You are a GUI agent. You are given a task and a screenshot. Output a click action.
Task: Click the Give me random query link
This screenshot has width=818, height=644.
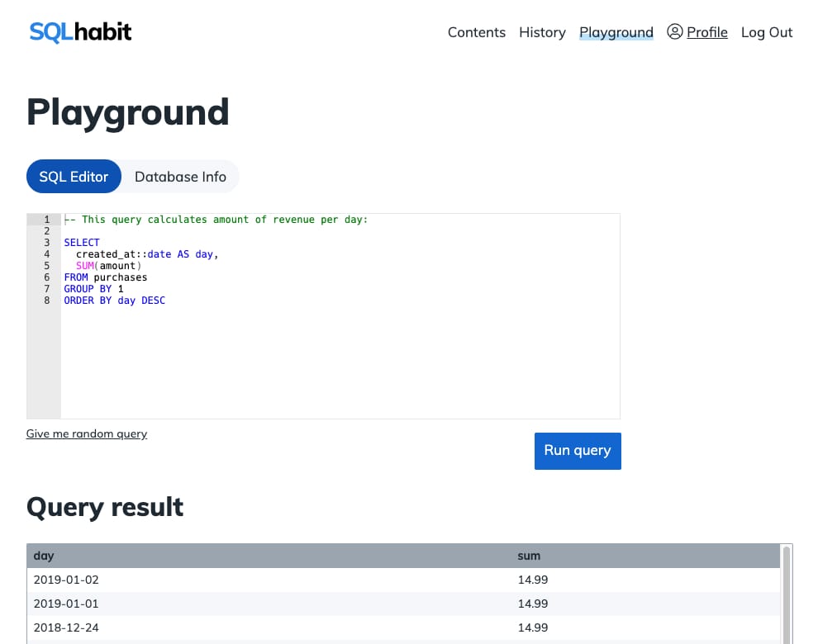click(x=87, y=433)
